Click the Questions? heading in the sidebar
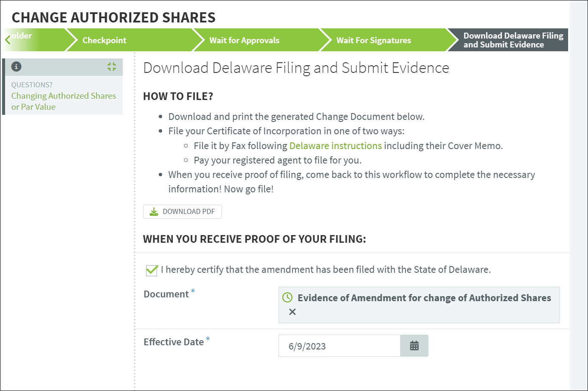The height and width of the screenshot is (391, 588). tap(32, 85)
